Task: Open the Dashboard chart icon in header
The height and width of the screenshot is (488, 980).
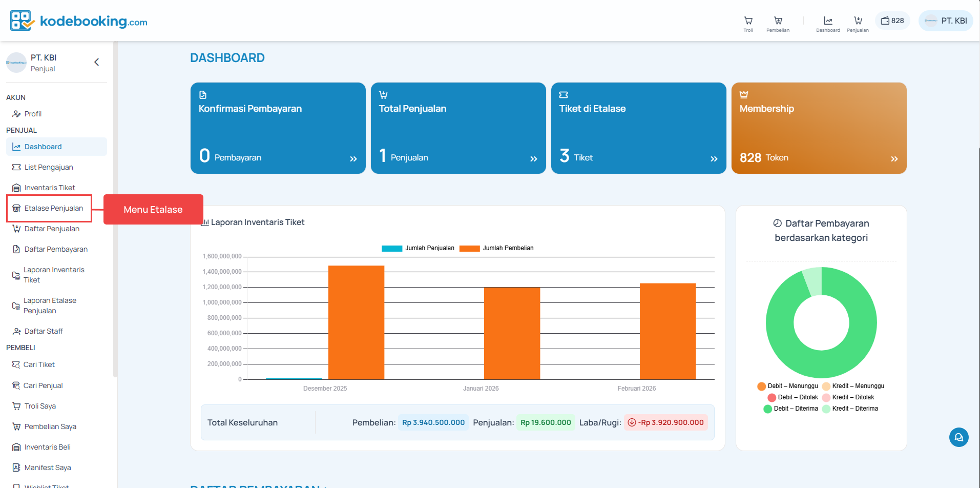Action: click(828, 24)
